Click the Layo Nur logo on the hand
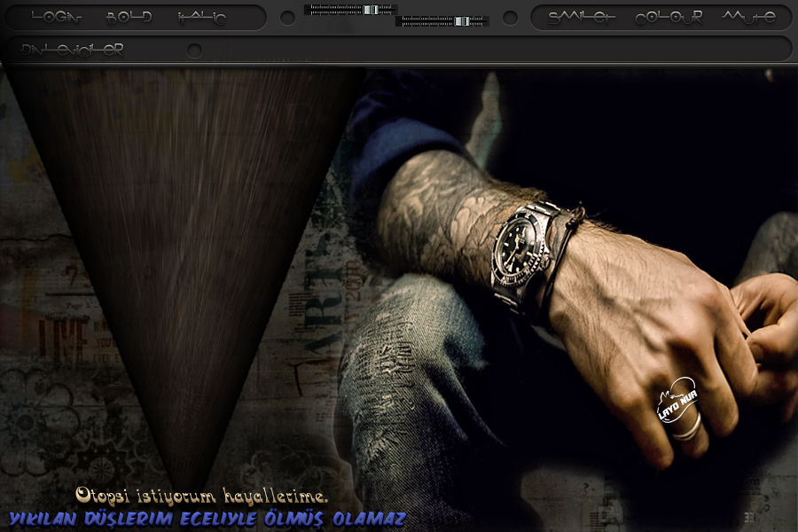This screenshot has width=798, height=532. [x=678, y=401]
